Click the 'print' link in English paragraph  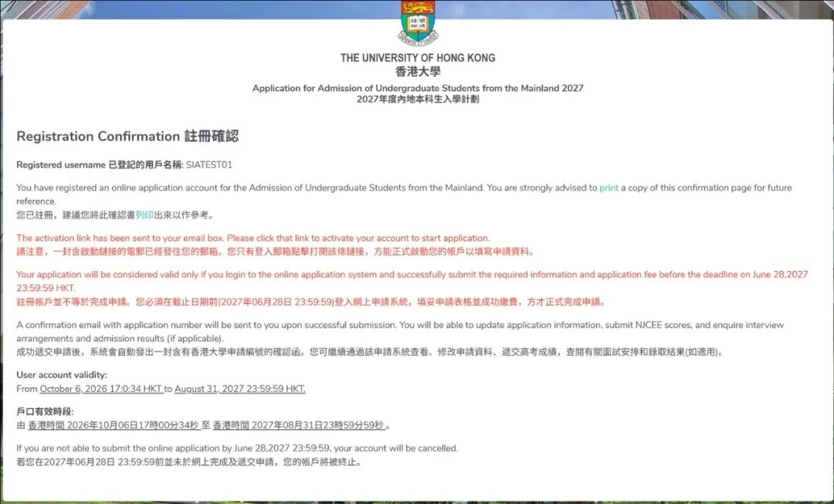pyautogui.click(x=609, y=188)
